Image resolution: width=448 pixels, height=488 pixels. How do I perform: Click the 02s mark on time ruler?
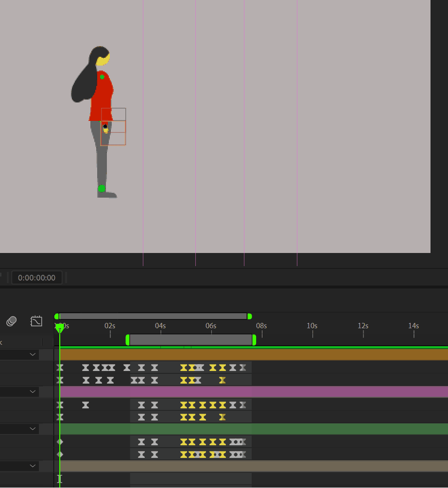coord(110,326)
